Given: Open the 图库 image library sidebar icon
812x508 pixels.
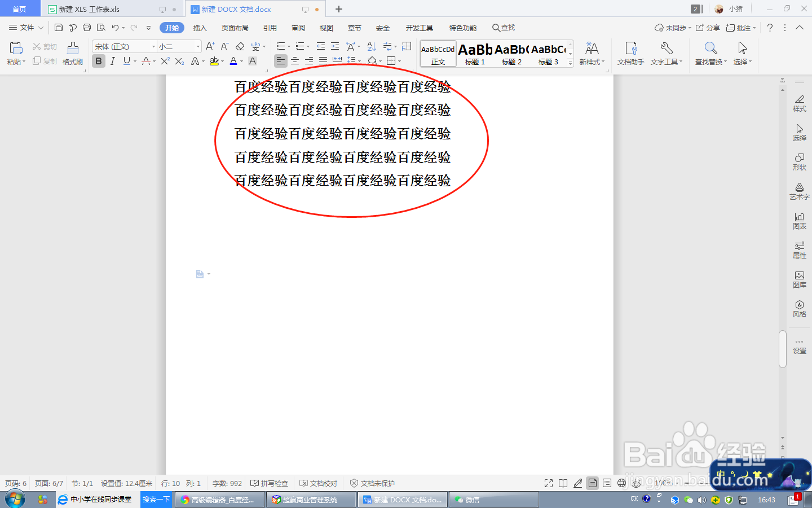Looking at the screenshot, I should point(799,279).
